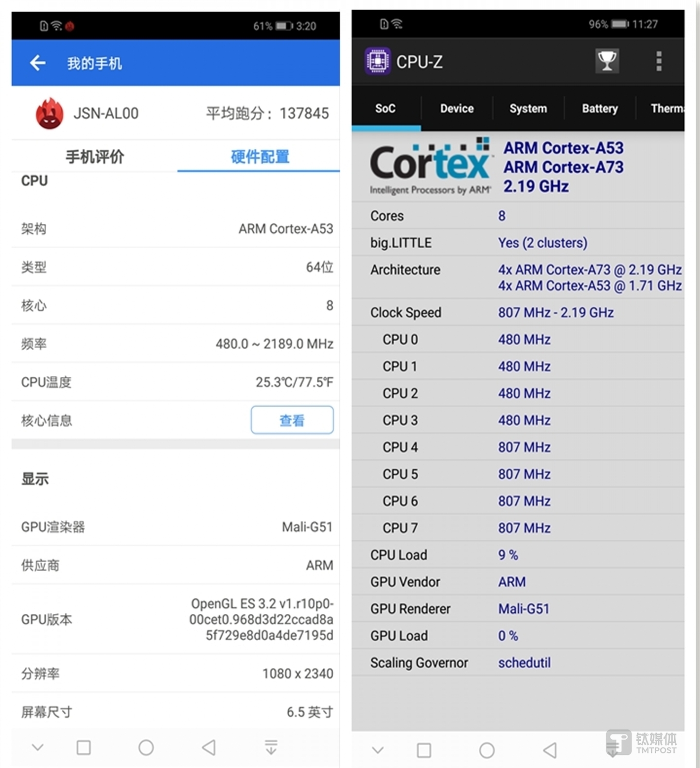Tap the CPU-Z app logo icon
This screenshot has height=768, width=700.
[x=378, y=61]
